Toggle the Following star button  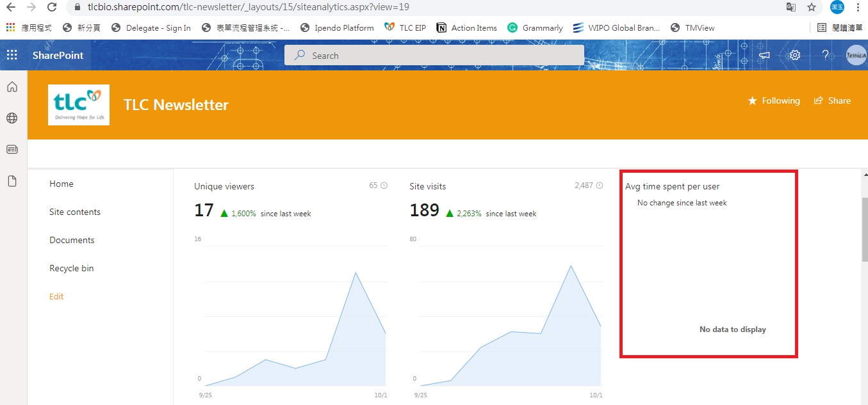(774, 100)
